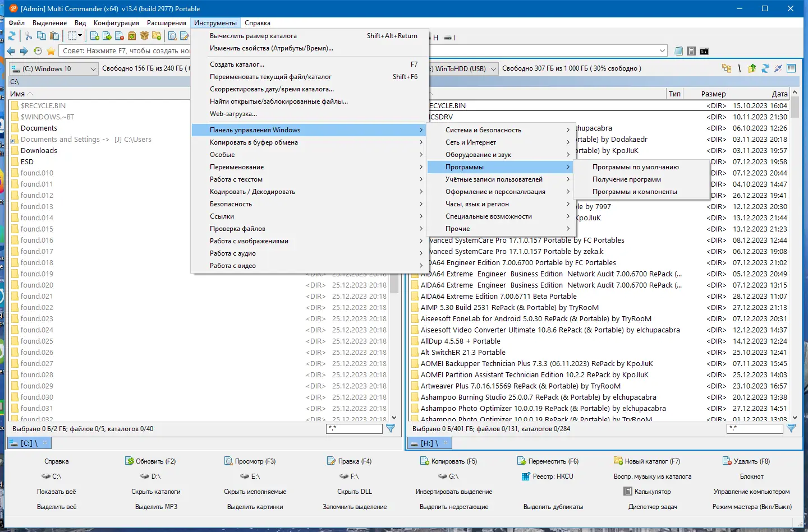Click the '*.*' filter input field on the right panel

click(x=755, y=429)
